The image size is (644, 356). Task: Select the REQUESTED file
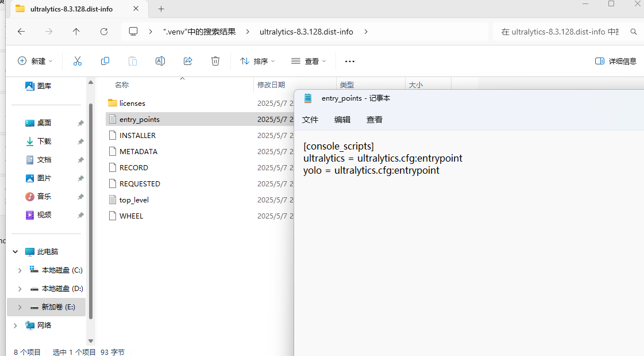tap(140, 183)
